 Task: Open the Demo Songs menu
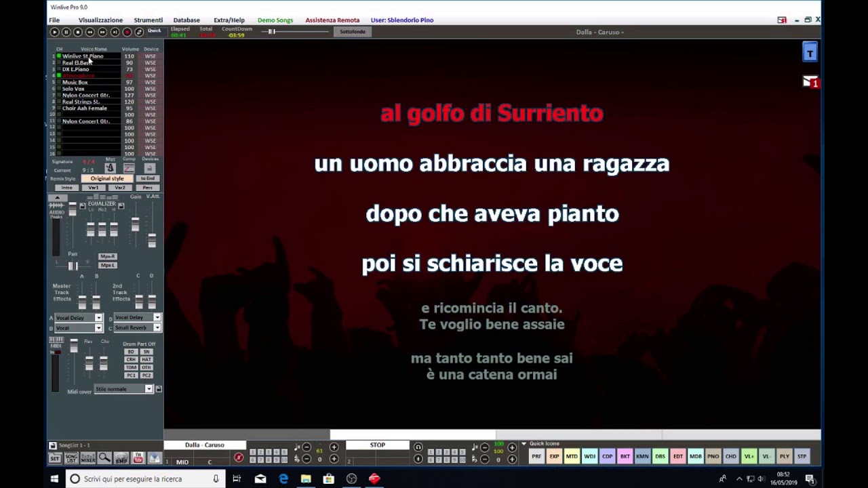(275, 20)
